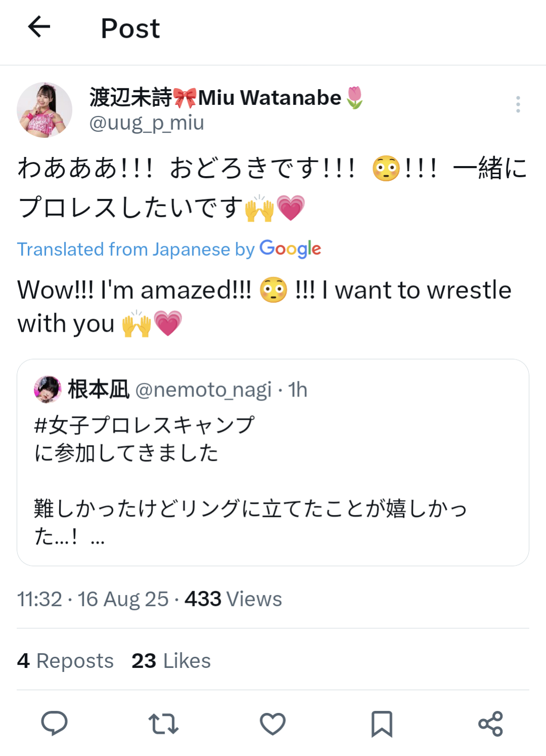The image size is (546, 756).
Task: Open the @uug_p_miu handle link
Action: point(147,123)
